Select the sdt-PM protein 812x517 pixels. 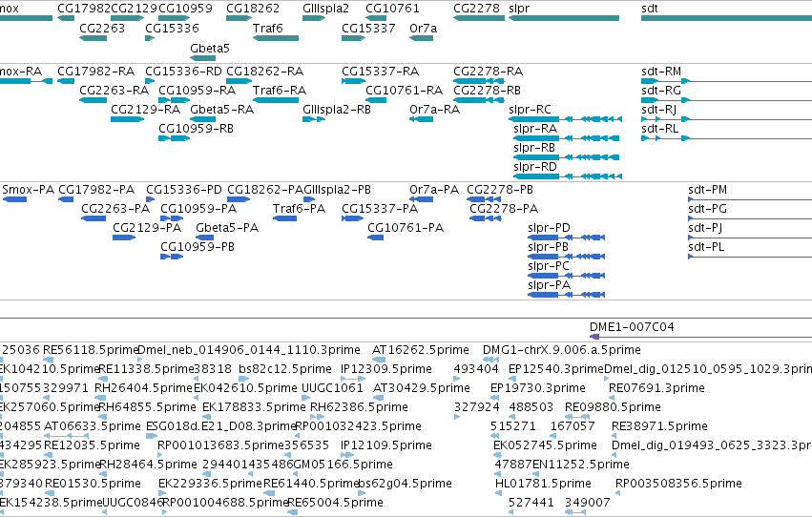tap(750, 199)
